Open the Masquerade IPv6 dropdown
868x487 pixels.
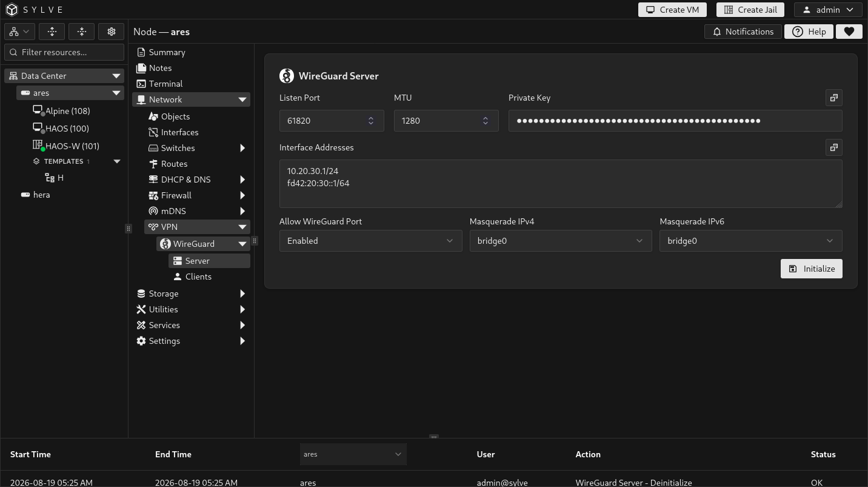pos(751,241)
